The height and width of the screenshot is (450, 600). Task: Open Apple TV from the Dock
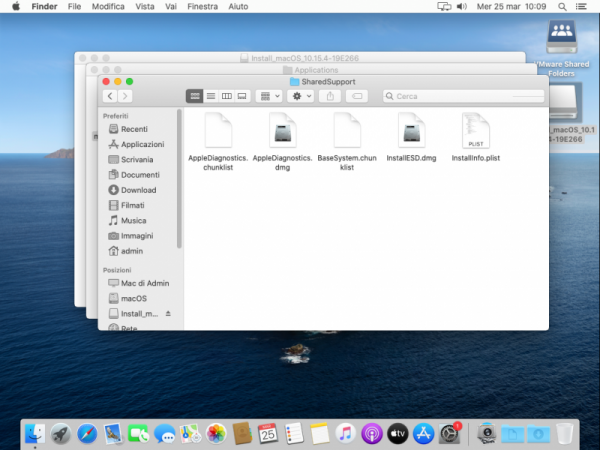click(397, 434)
